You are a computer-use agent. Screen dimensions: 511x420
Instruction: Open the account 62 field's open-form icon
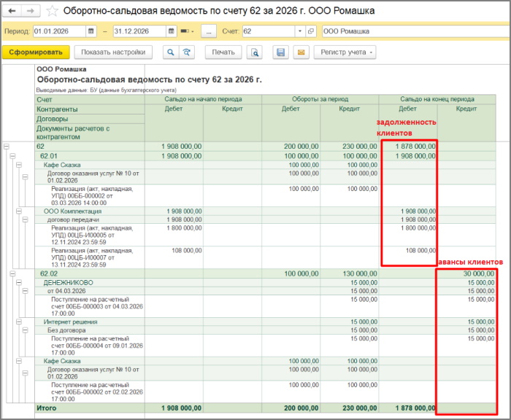tap(311, 32)
